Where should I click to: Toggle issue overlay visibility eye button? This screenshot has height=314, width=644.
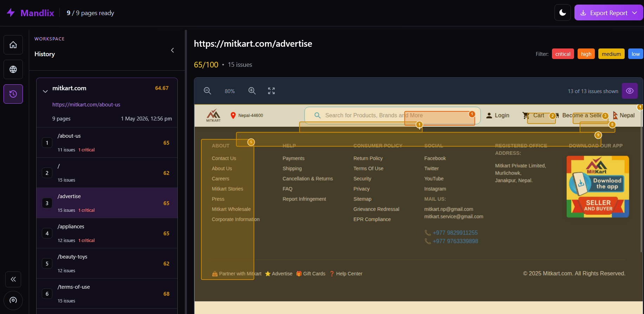click(630, 91)
